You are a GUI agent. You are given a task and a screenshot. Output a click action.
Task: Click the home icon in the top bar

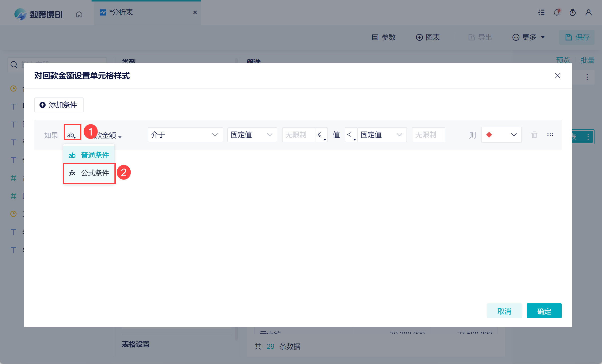click(79, 14)
